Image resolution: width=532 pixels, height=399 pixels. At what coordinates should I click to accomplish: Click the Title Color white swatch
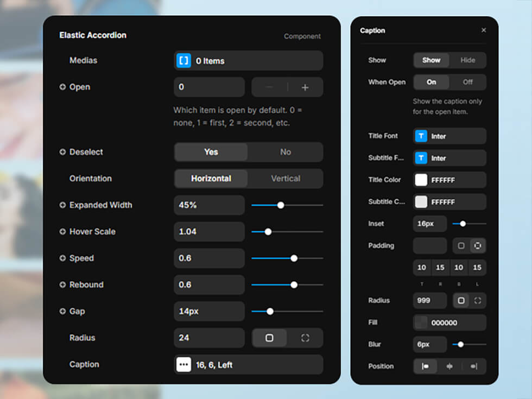coord(421,180)
